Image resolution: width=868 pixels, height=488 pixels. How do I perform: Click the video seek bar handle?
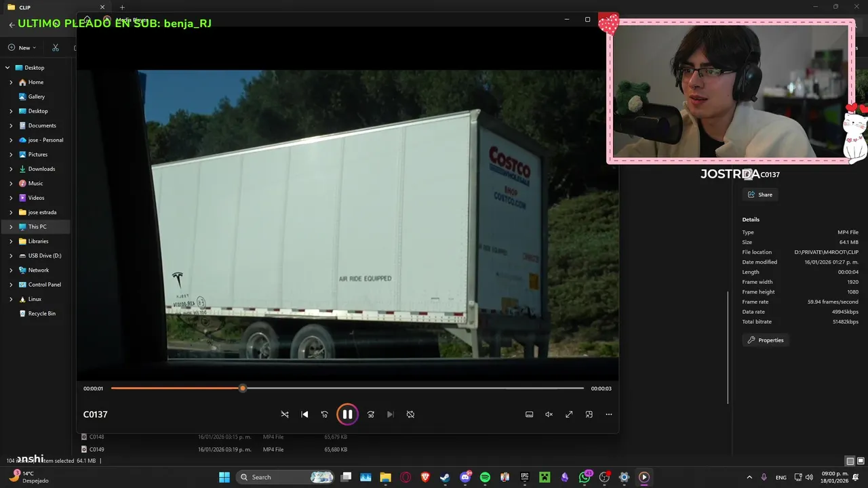point(243,388)
